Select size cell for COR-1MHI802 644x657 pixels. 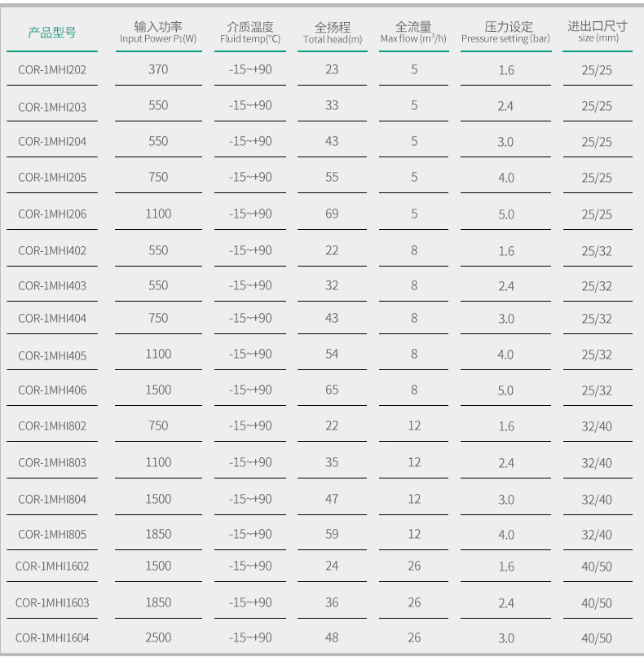pos(597,426)
